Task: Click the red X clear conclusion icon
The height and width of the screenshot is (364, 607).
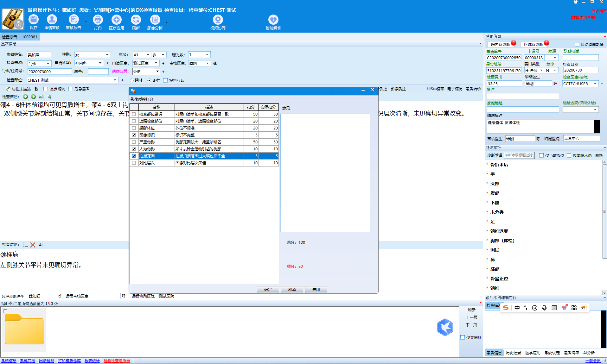Action: click(33, 245)
